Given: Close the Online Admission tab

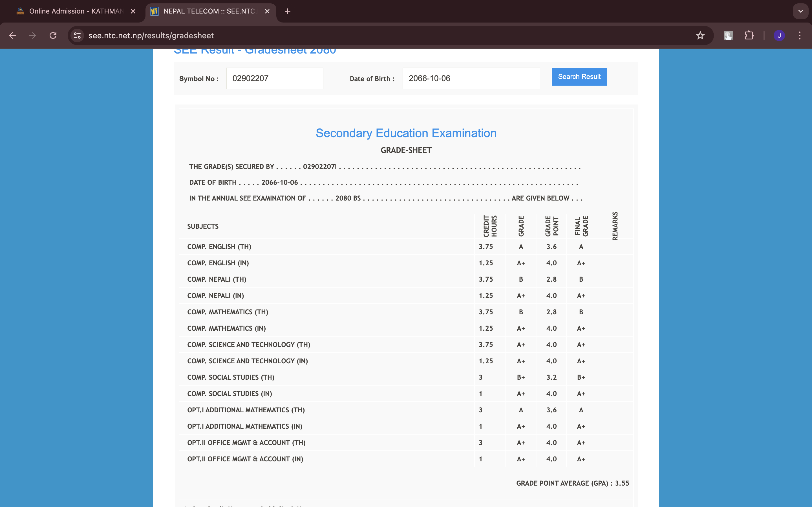Looking at the screenshot, I should click(133, 11).
